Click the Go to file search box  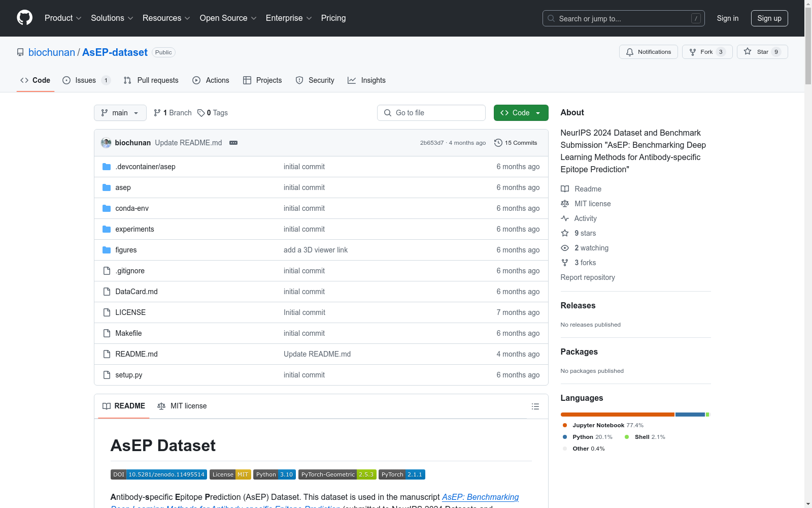coord(431,113)
